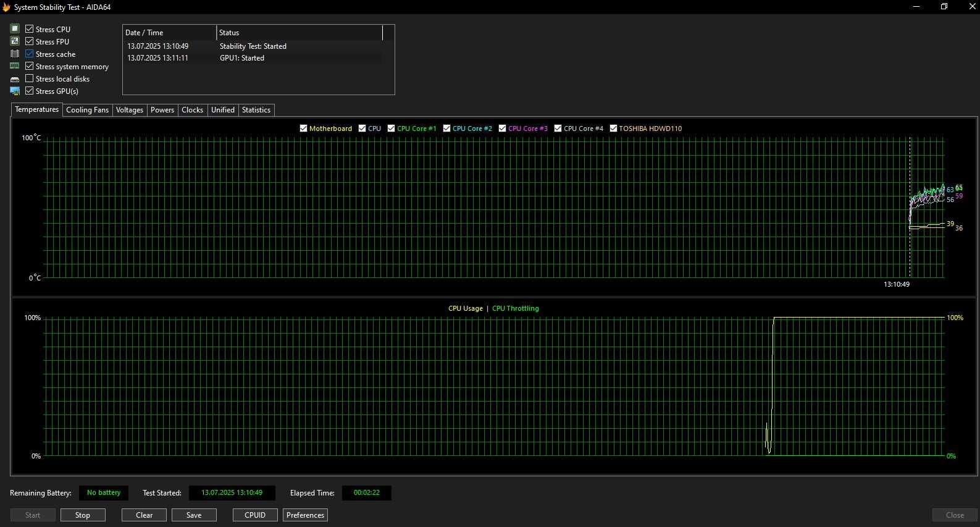Maximize the System Stability Test window

(944, 7)
